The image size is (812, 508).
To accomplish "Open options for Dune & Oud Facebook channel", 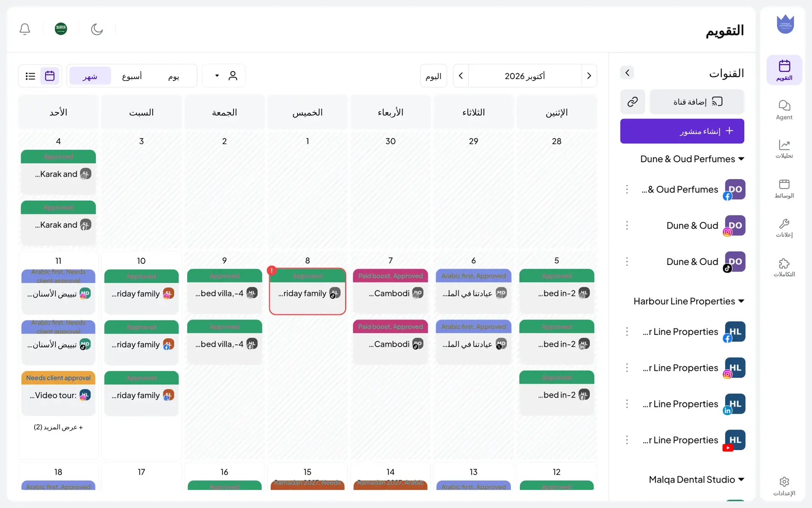I will pyautogui.click(x=627, y=189).
